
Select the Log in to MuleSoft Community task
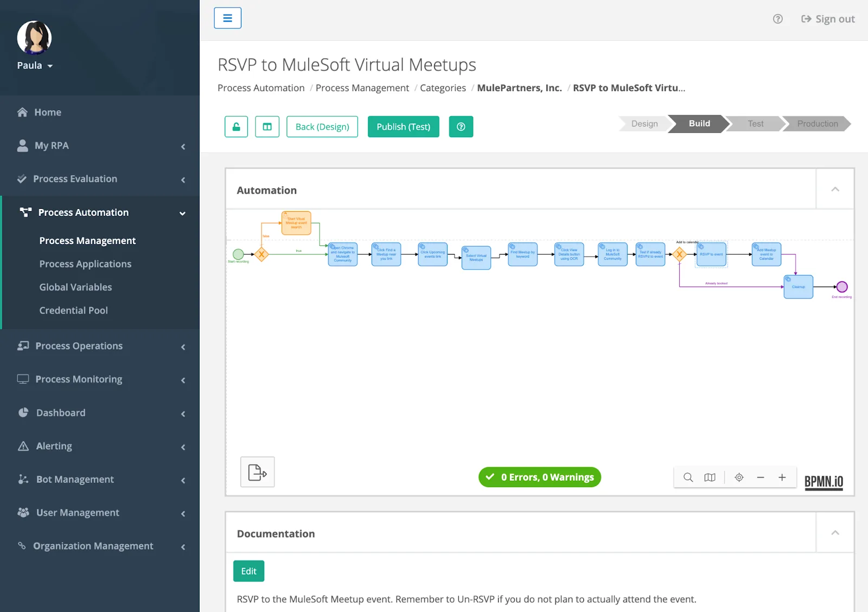pyautogui.click(x=612, y=254)
